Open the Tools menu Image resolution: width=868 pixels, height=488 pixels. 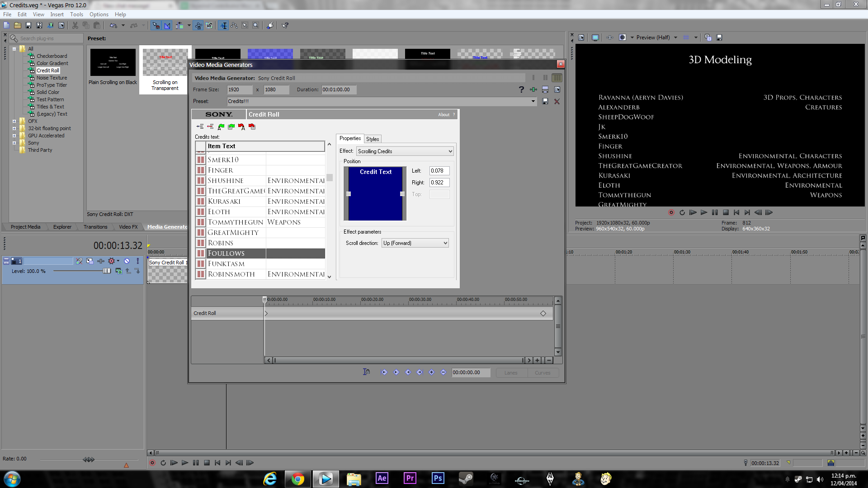(76, 14)
